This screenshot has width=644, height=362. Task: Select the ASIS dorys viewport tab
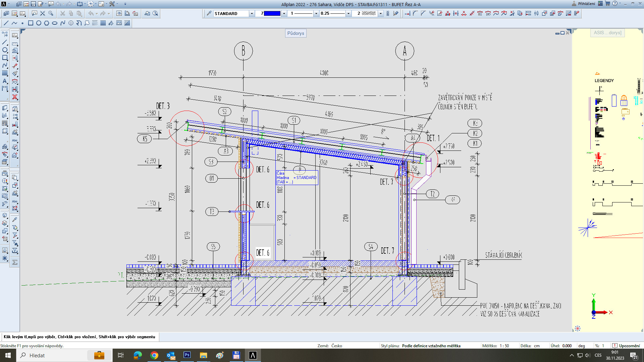[607, 33]
